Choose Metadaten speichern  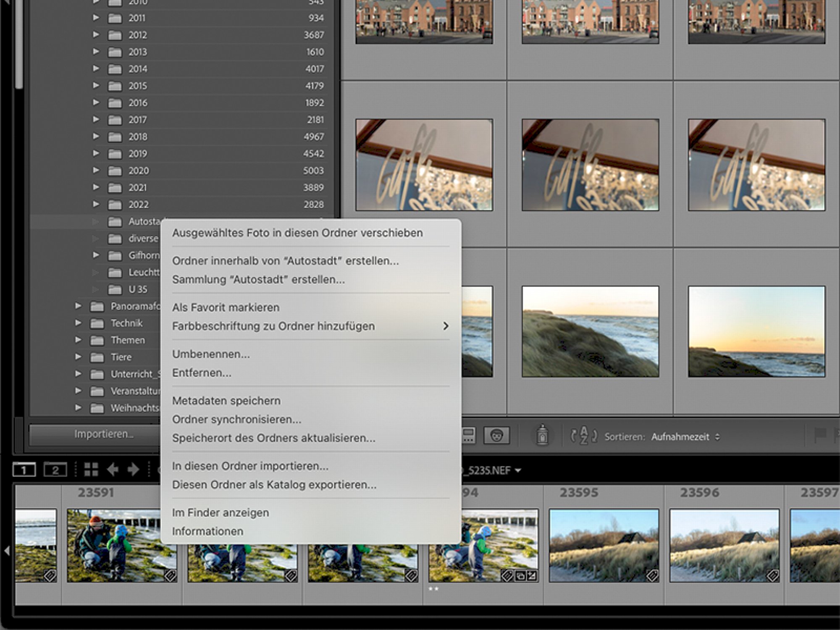click(311, 401)
